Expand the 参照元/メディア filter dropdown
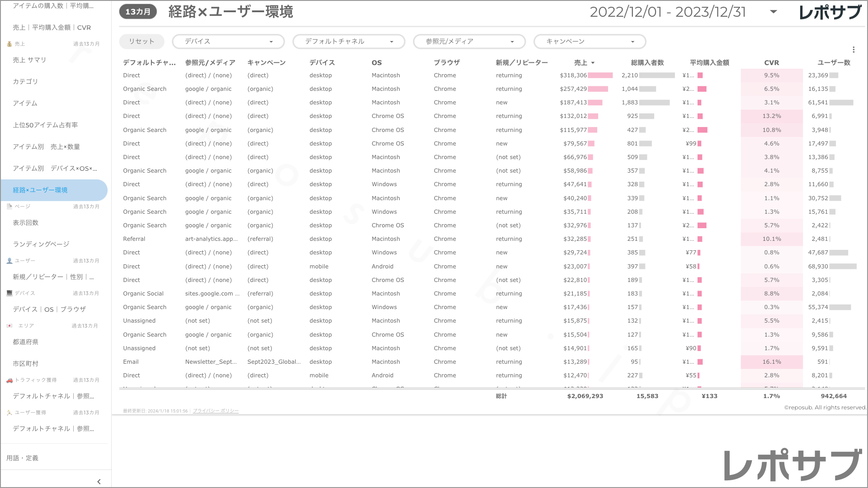This screenshot has width=868, height=488. coord(469,42)
